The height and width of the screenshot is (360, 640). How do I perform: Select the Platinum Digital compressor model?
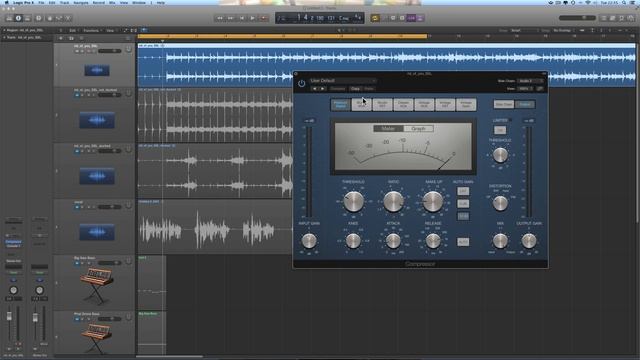340,104
